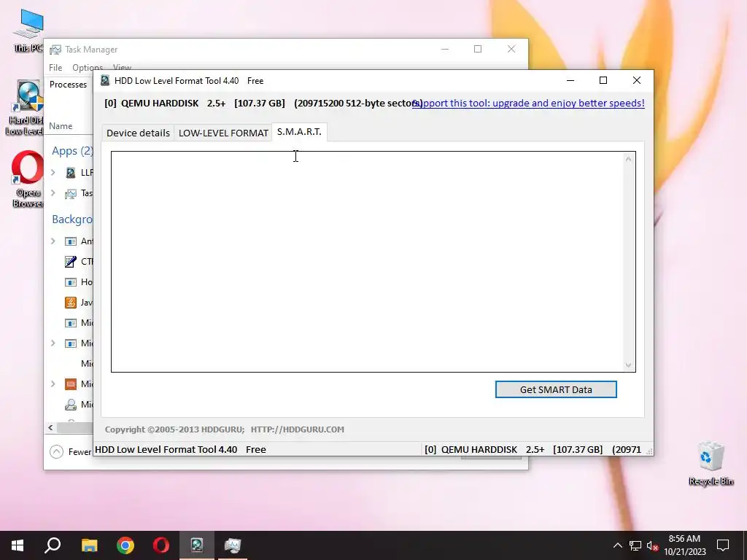Image resolution: width=747 pixels, height=560 pixels.
Task: Click the SMART data output text area
Action: 368,262
